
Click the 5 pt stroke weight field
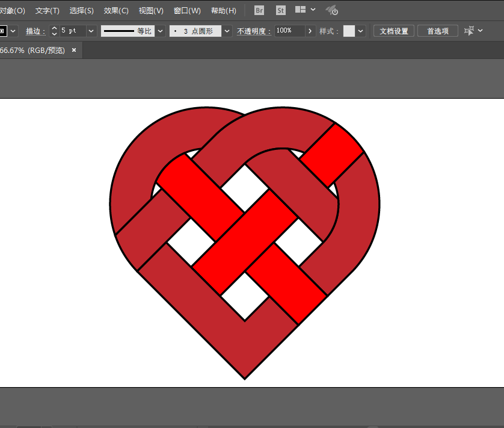click(x=73, y=31)
